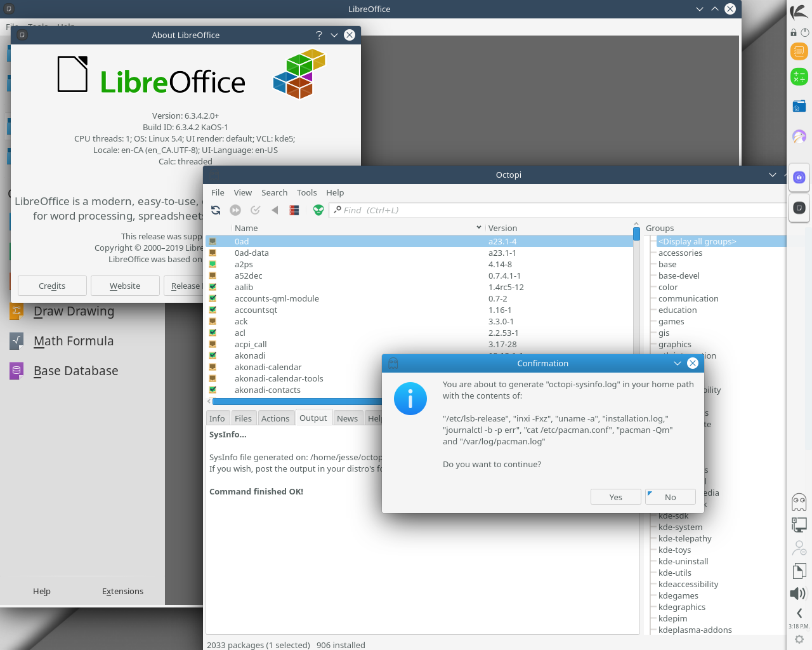Expand hidden tray icons with the chevron arrow
The width and height of the screenshot is (812, 650).
799,613
